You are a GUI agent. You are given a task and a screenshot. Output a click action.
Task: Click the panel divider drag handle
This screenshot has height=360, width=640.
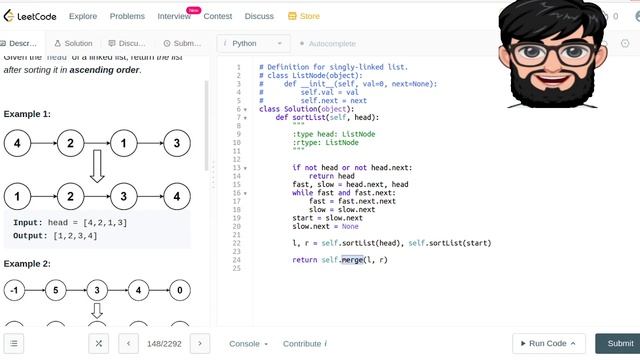coord(213,176)
